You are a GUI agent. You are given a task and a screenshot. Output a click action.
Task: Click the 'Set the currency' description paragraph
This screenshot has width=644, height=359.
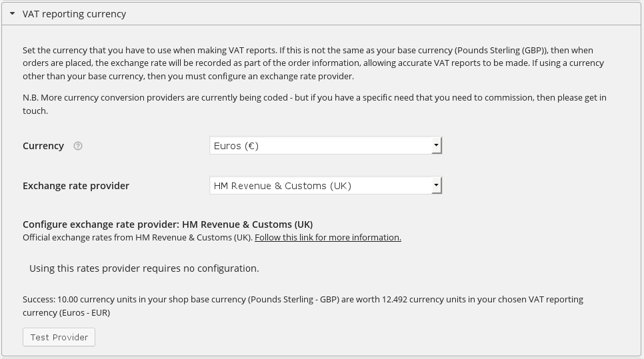313,63
